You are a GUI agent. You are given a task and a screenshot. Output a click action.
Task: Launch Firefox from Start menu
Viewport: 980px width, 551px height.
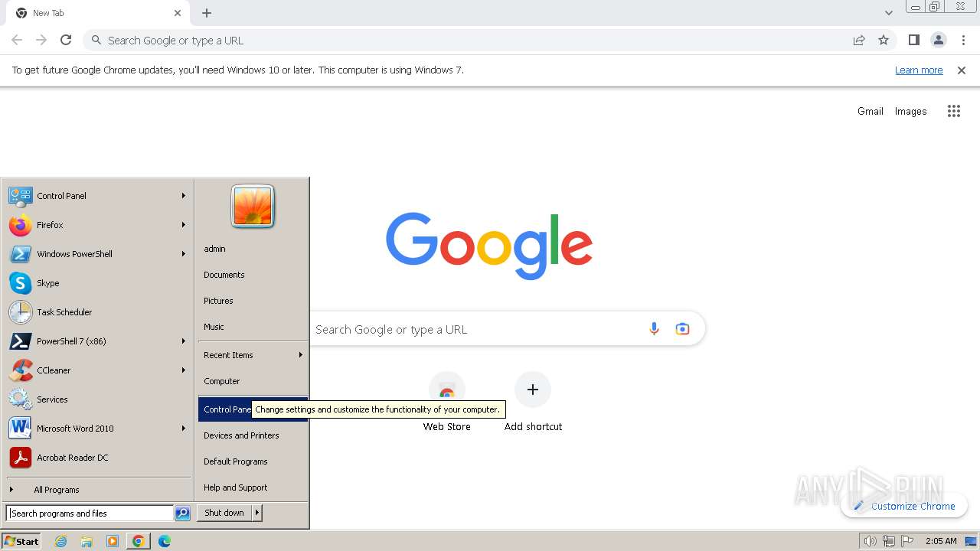click(98, 225)
